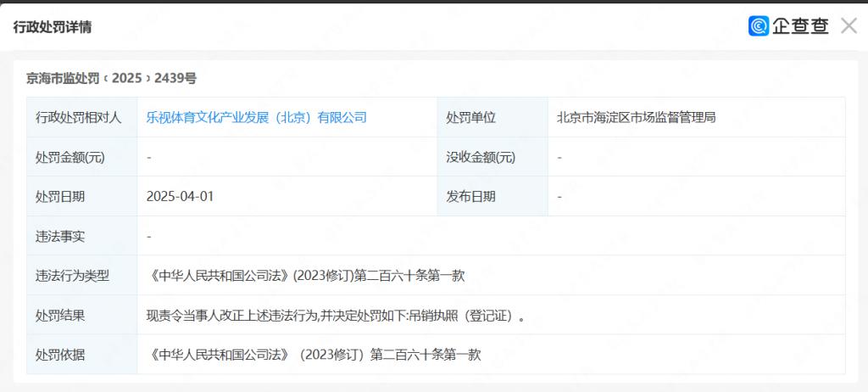This screenshot has width=868, height=392.
Task: Click the 行政处罚相对人 label cell
Action: click(x=82, y=118)
